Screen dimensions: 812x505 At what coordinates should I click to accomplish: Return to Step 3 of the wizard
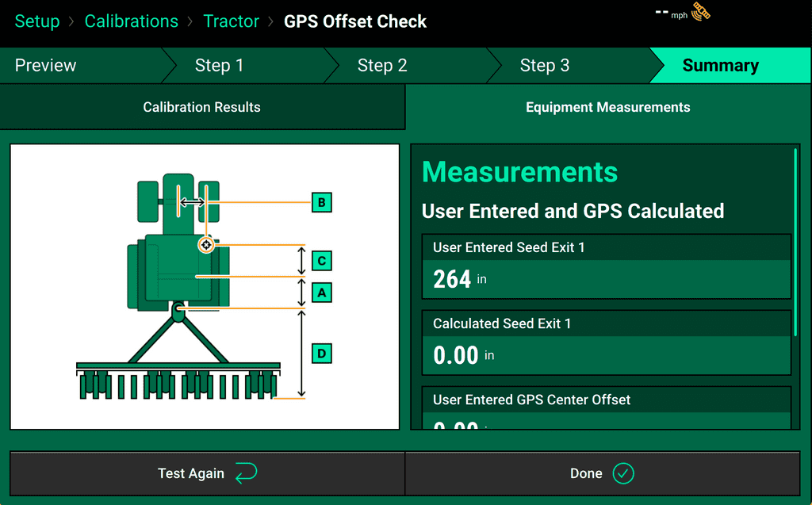544,66
